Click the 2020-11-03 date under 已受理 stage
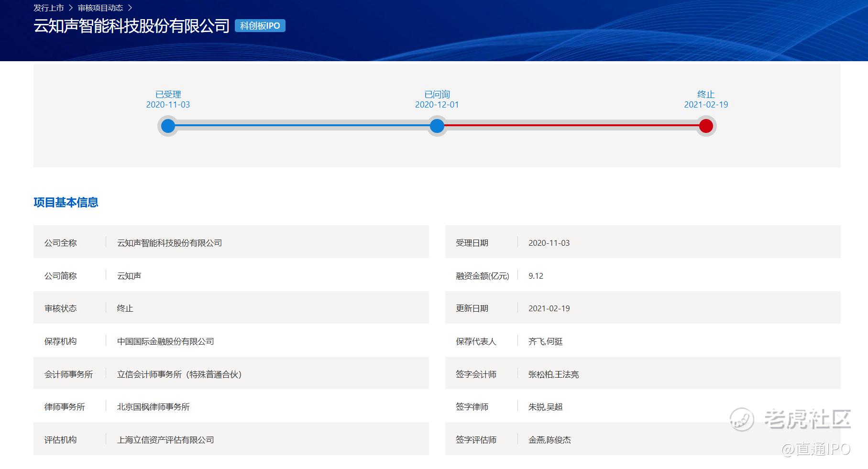Screen dimensions: 868x469 (x=168, y=105)
